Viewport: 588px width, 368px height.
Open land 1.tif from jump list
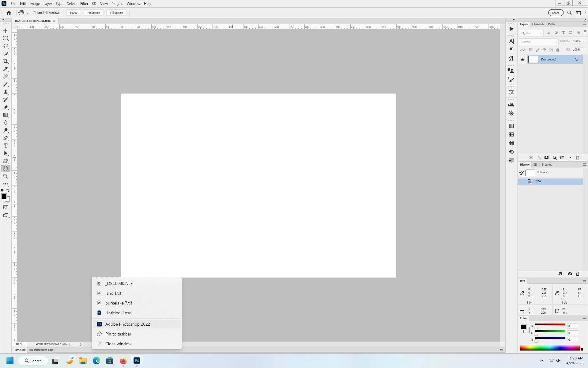tap(113, 293)
